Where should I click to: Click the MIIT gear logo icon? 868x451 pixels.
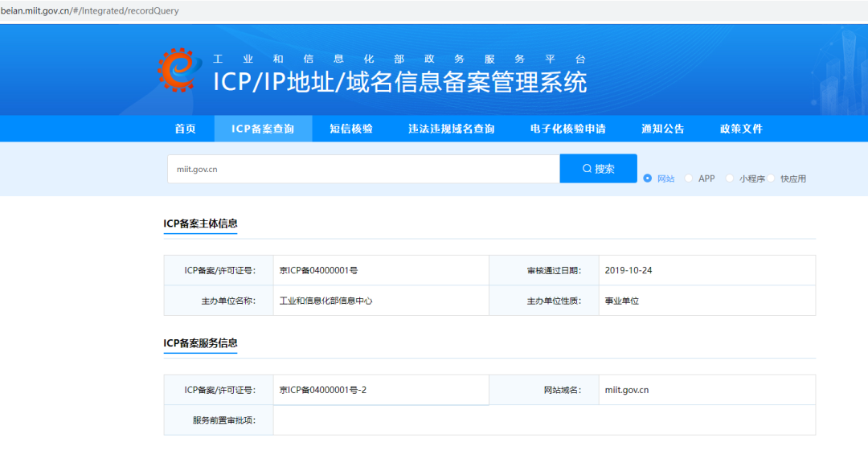click(179, 70)
